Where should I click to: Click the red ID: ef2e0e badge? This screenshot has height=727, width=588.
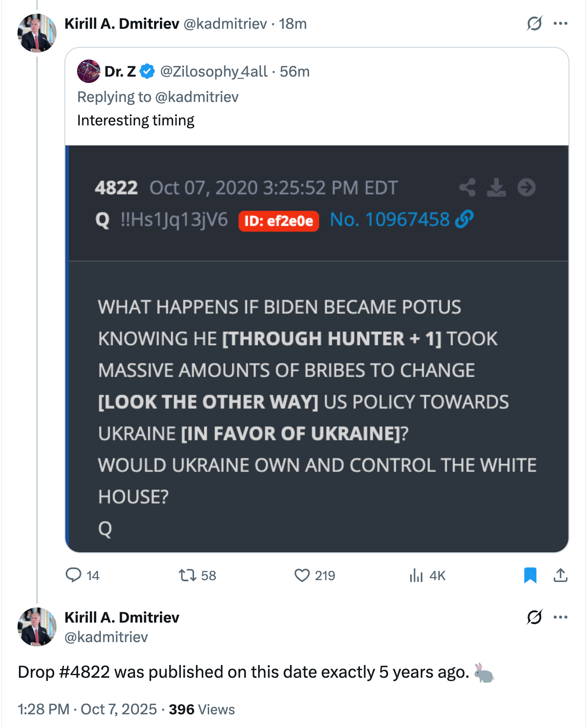coord(278,221)
